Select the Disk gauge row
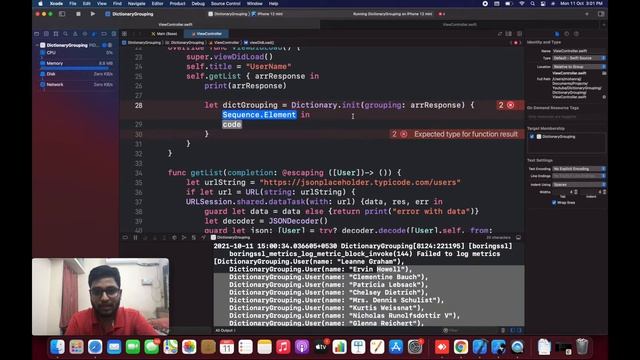The height and width of the screenshot is (360, 640). click(76, 74)
